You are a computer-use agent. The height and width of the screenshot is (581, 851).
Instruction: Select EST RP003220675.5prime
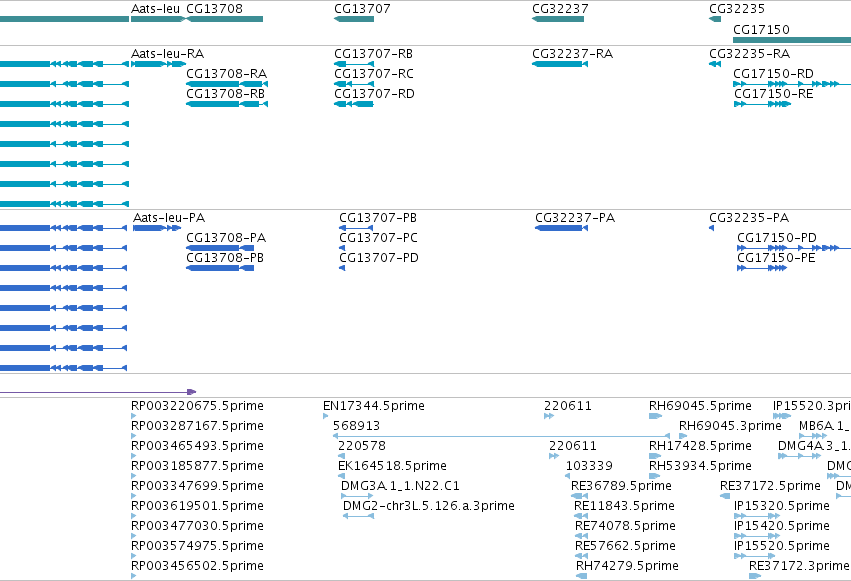coord(198,406)
